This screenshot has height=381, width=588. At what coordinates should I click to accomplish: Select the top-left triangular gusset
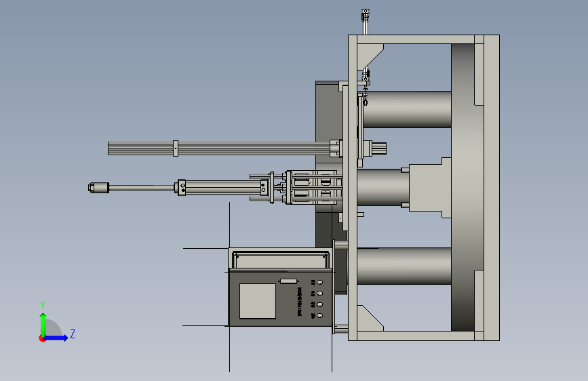(x=367, y=54)
